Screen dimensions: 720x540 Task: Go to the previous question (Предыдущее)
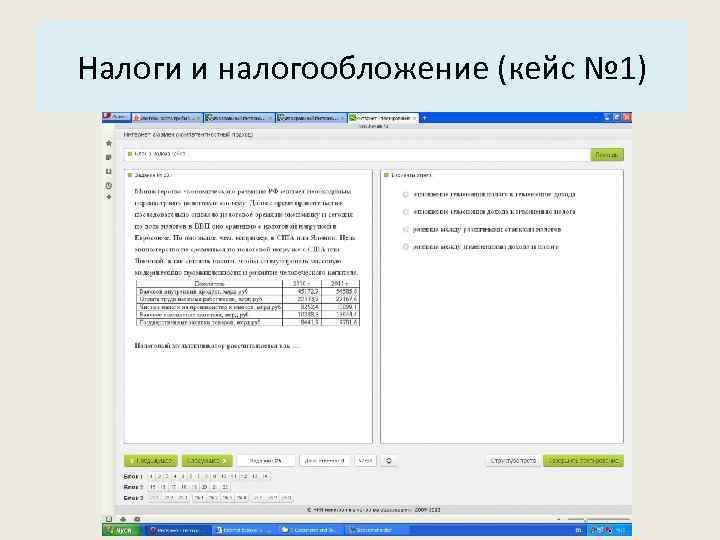point(151,461)
